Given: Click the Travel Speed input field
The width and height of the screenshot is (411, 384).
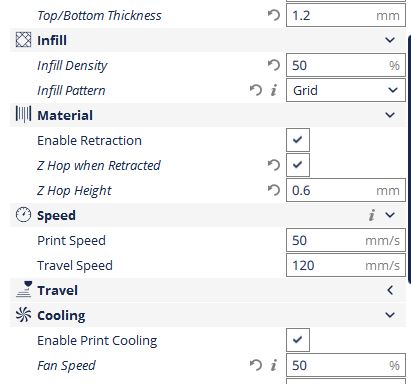Looking at the screenshot, I should (x=346, y=265).
